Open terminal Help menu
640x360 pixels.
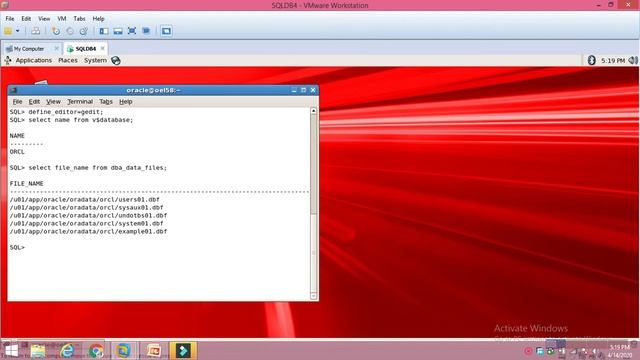[125, 102]
